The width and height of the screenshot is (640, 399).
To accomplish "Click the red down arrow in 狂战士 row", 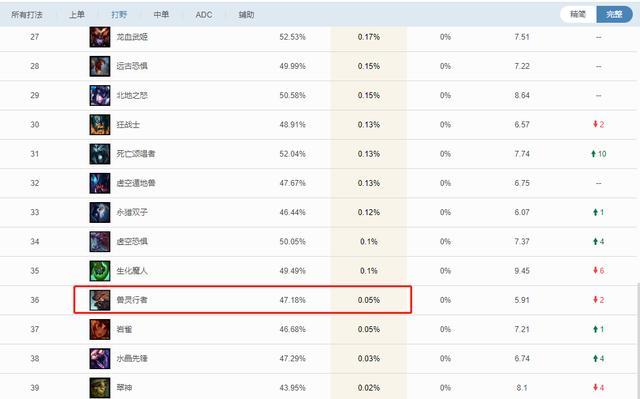I will [596, 124].
